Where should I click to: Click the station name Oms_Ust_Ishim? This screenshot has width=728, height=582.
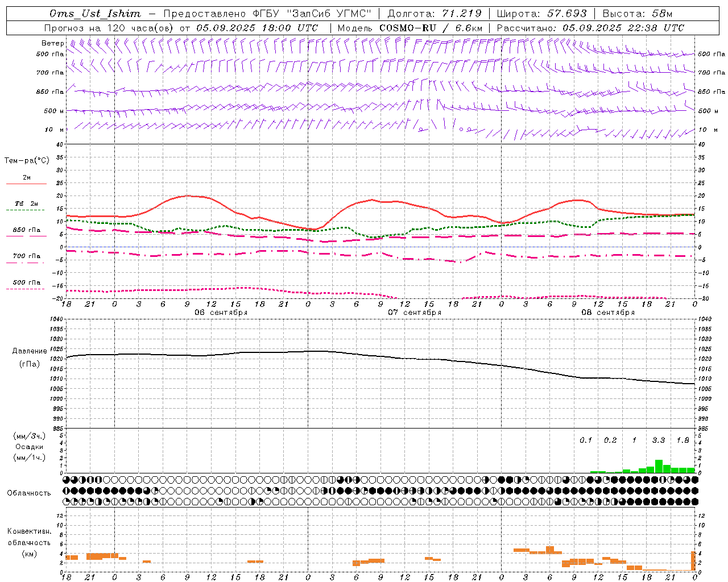click(x=95, y=14)
